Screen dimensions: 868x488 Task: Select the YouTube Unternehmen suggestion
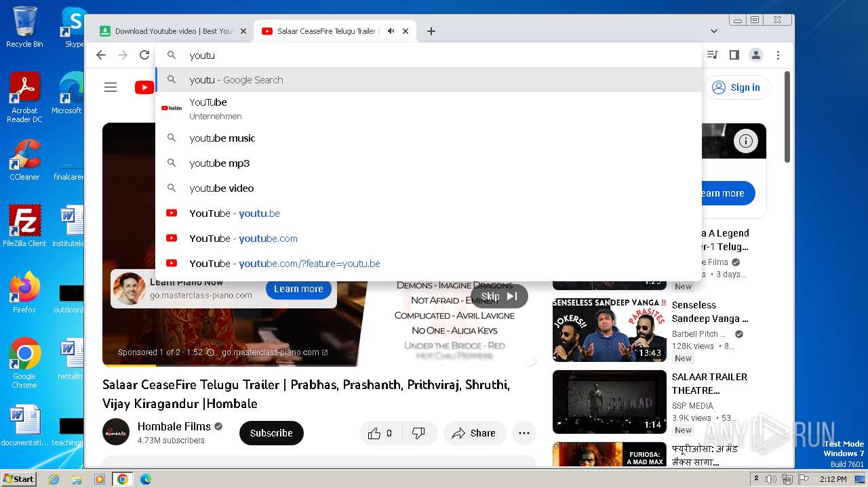(x=429, y=108)
